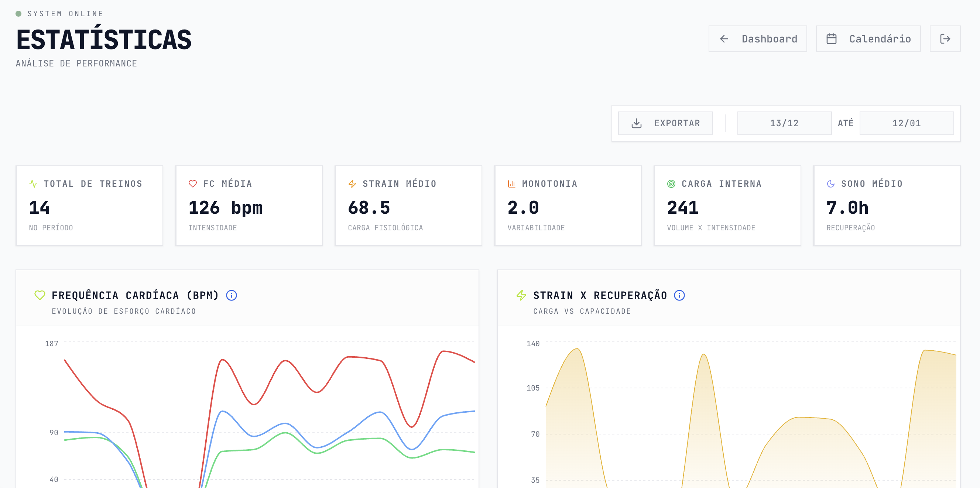Click the heart icon on FC Média card
The image size is (980, 488).
pyautogui.click(x=192, y=184)
